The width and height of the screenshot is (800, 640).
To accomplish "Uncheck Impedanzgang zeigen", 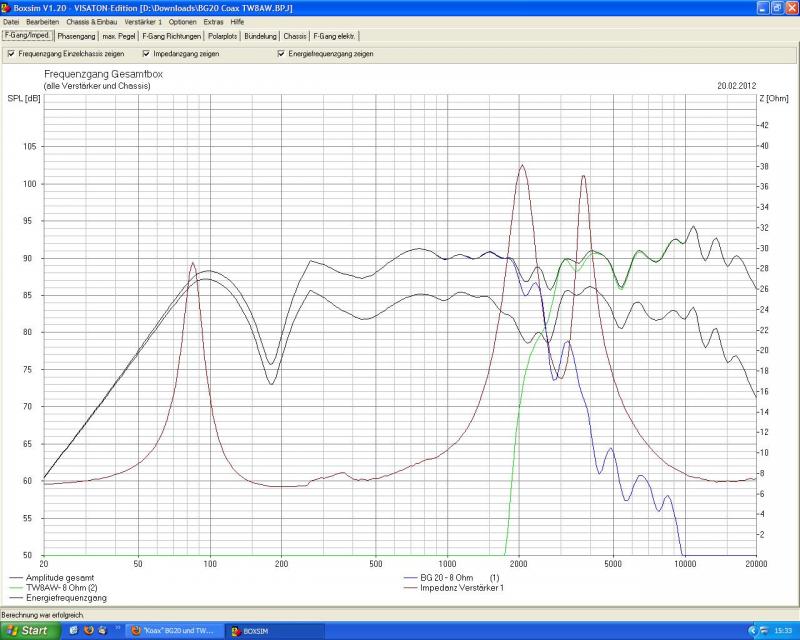I will (146, 54).
